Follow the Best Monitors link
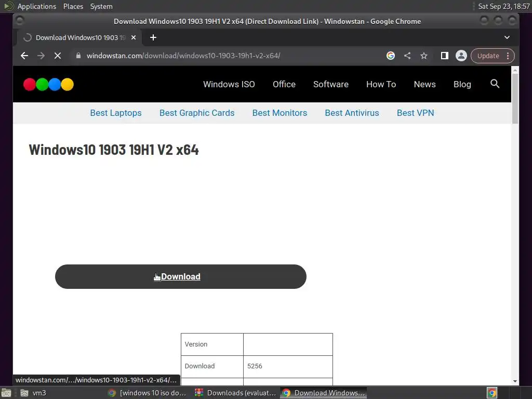 point(280,113)
